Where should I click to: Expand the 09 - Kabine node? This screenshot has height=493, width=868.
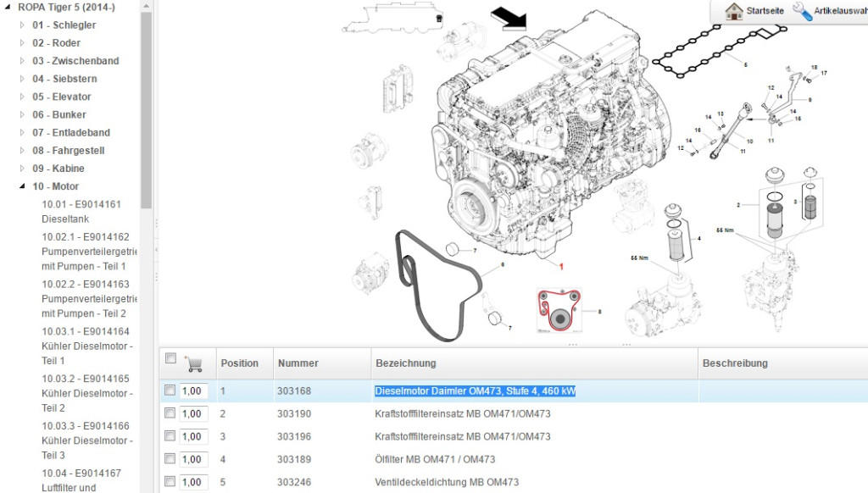(x=22, y=169)
